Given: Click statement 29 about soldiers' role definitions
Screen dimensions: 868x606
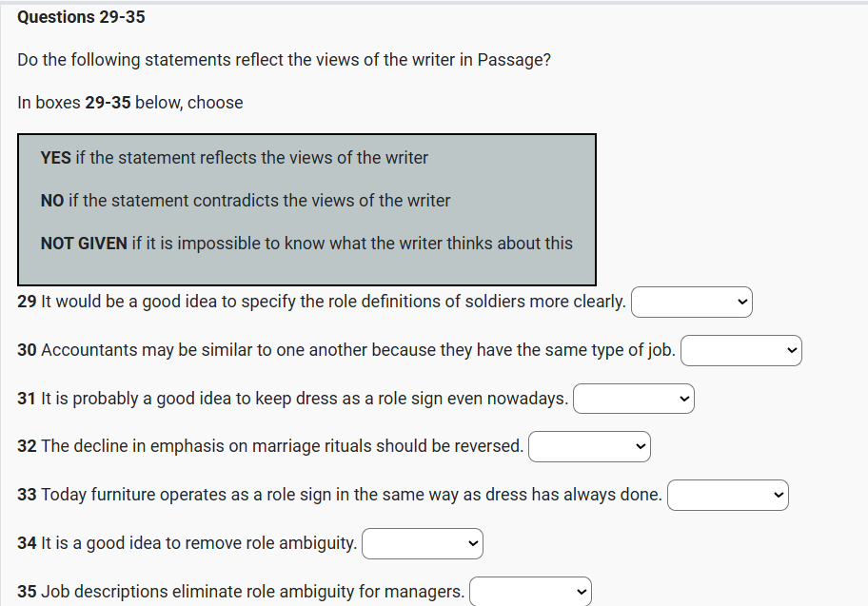Looking at the screenshot, I should [322, 303].
